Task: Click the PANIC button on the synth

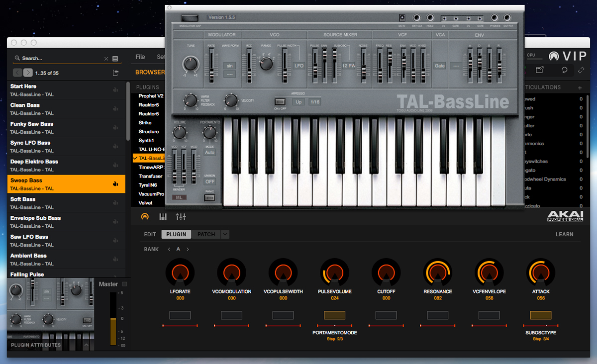Action: tap(209, 197)
